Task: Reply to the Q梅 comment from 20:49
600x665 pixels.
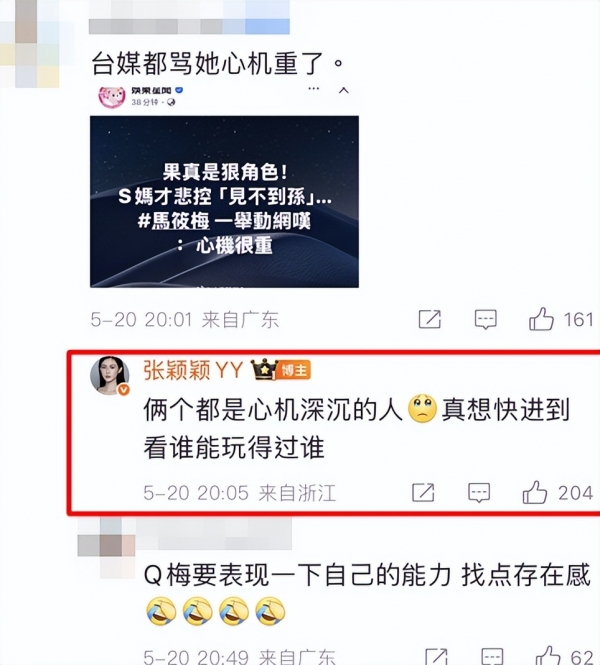Action: click(492, 656)
